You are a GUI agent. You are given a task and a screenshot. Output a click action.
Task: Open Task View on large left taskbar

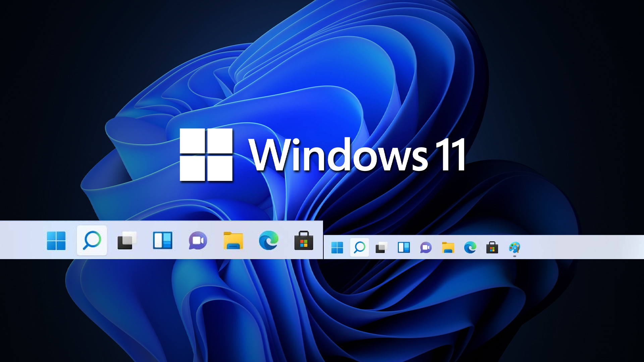(127, 241)
